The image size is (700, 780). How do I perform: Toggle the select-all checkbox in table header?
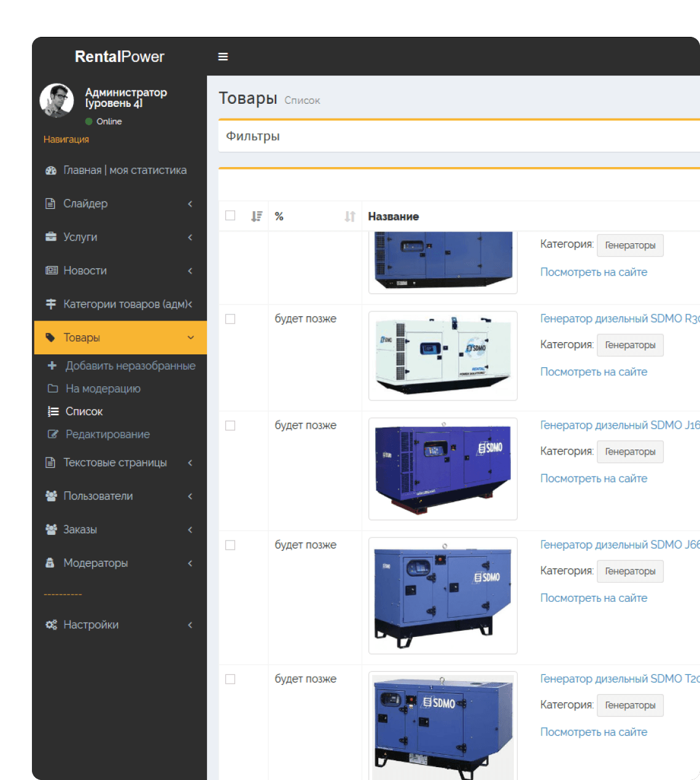point(230,216)
